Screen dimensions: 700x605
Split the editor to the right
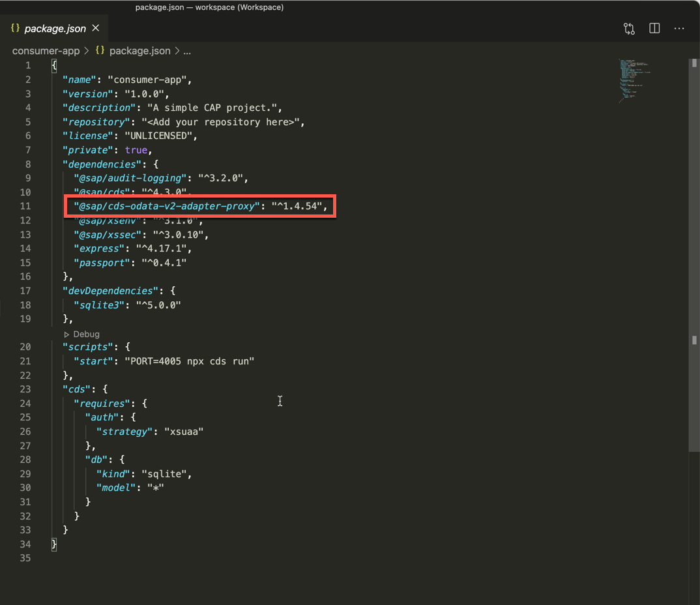coord(654,29)
